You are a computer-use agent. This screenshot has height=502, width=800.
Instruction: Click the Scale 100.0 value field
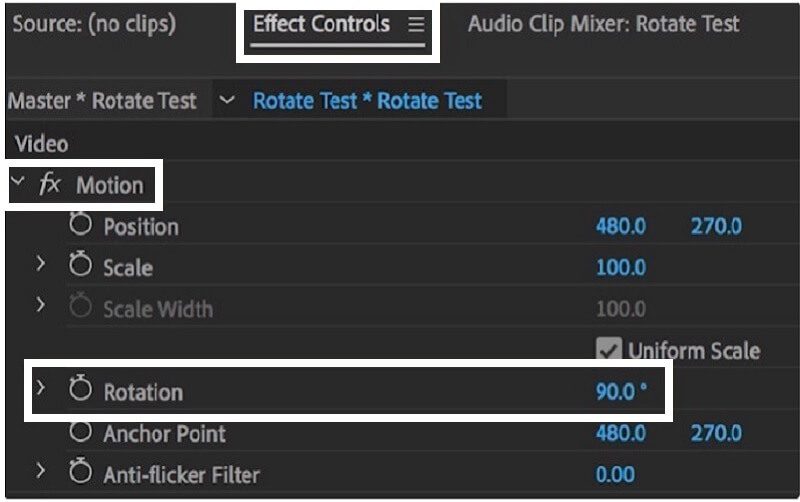(621, 267)
